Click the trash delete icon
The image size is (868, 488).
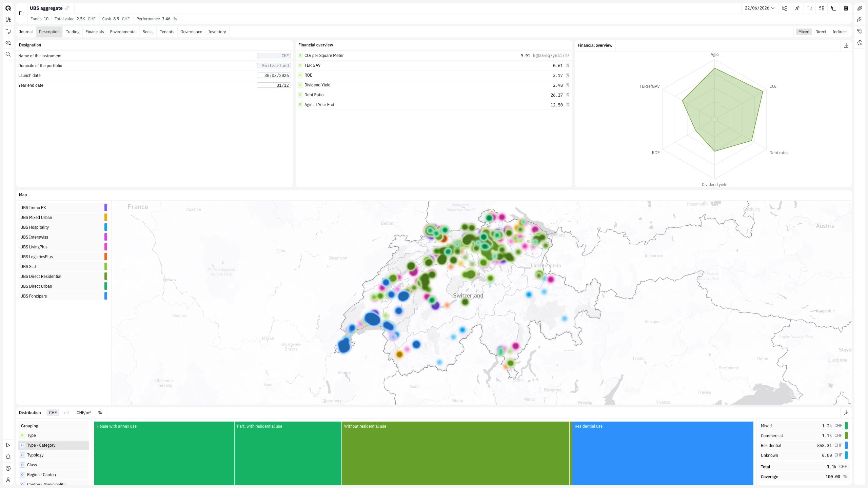[846, 8]
